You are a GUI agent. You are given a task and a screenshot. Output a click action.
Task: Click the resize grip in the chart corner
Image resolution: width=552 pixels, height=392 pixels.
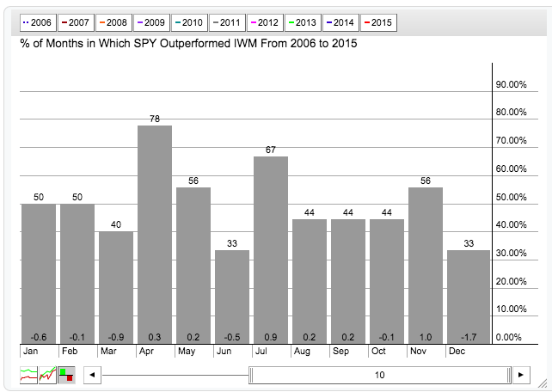[x=543, y=384]
